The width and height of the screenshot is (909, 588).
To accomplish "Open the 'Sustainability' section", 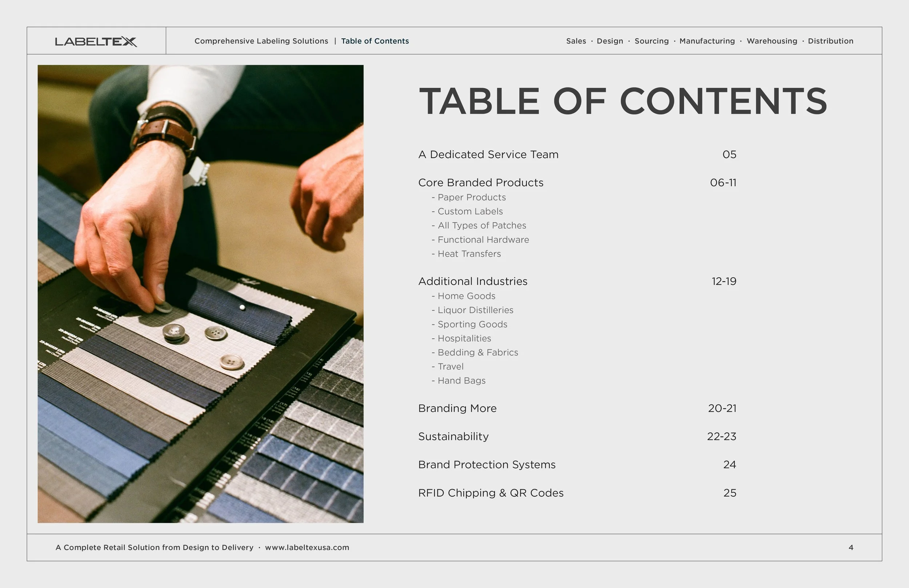I will 453,436.
